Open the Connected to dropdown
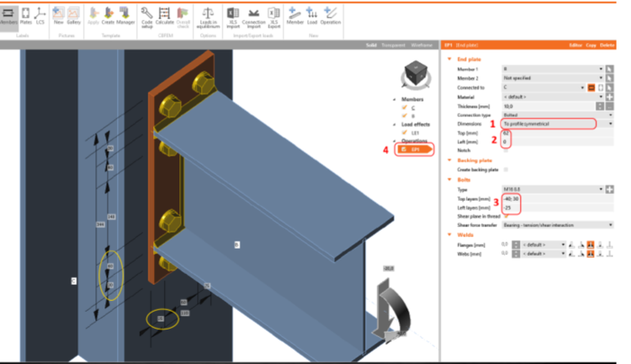 click(544, 87)
